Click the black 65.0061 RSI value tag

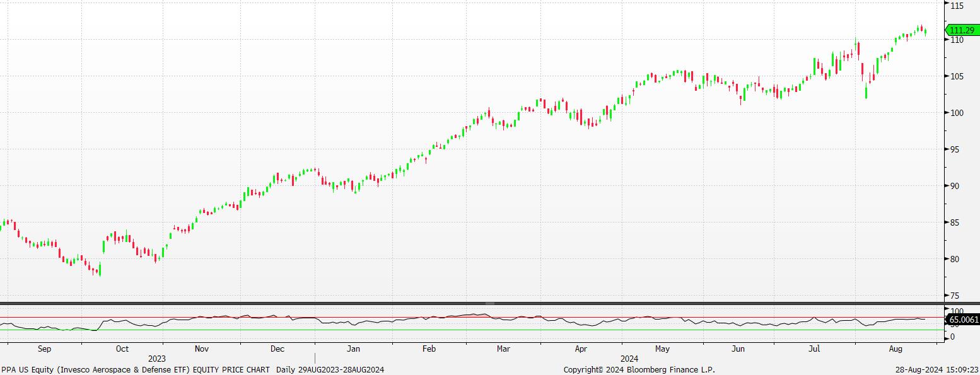point(963,320)
